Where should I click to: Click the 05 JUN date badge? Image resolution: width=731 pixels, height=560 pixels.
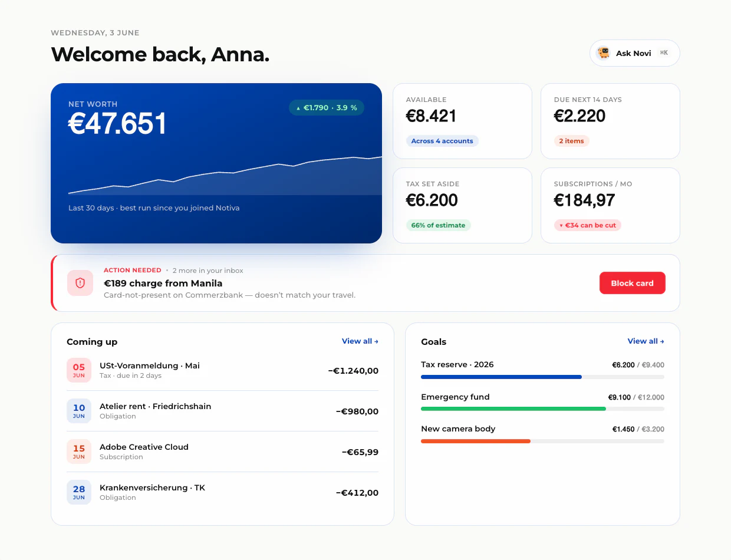(79, 370)
